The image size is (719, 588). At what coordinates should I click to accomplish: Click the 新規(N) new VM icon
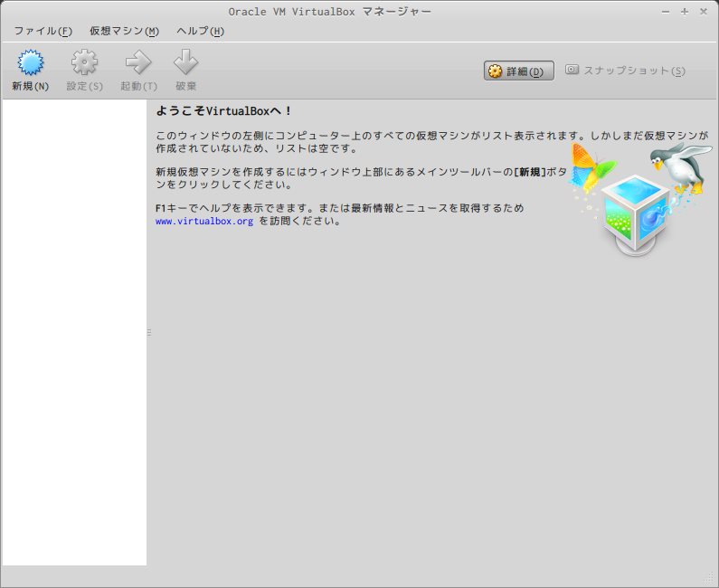(x=30, y=62)
